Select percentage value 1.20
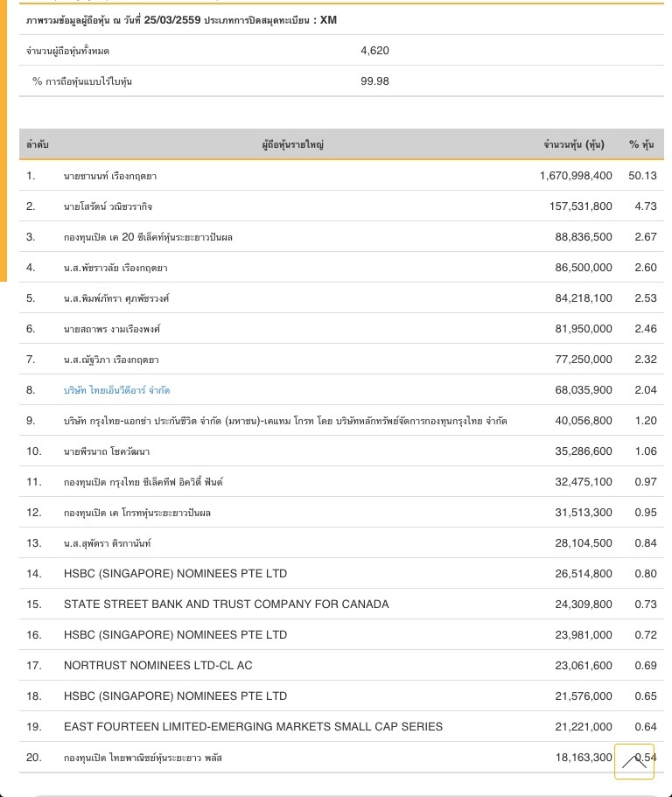The width and height of the screenshot is (672, 797). click(x=646, y=420)
